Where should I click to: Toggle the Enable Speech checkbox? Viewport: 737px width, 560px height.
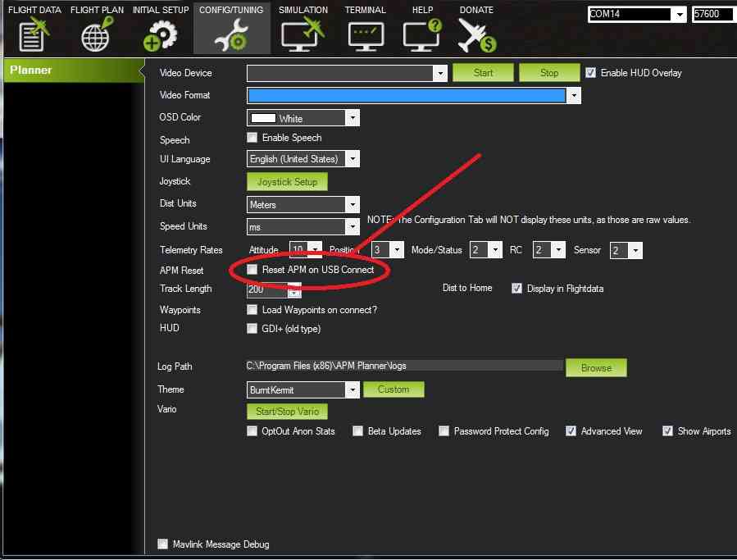[252, 138]
